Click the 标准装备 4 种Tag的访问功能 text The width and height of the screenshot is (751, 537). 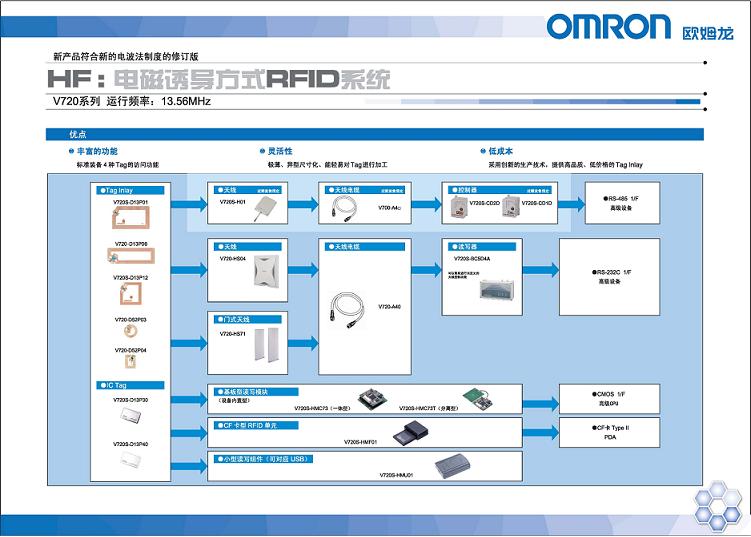117,165
